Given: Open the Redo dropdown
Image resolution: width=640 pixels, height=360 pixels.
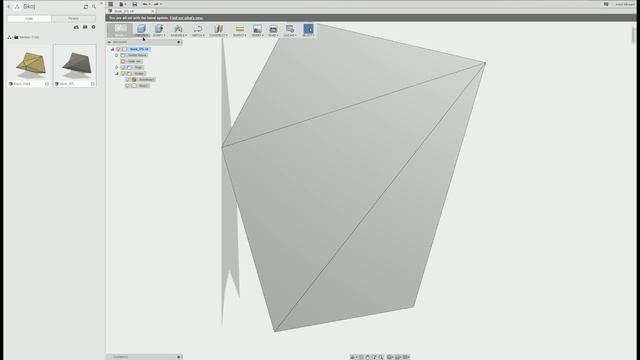Looking at the screenshot, I should (x=158, y=4).
